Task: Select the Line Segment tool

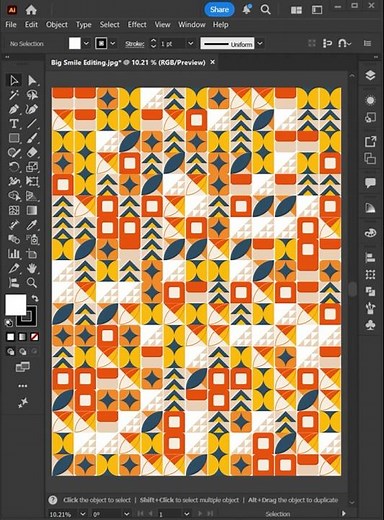Action: click(32, 124)
